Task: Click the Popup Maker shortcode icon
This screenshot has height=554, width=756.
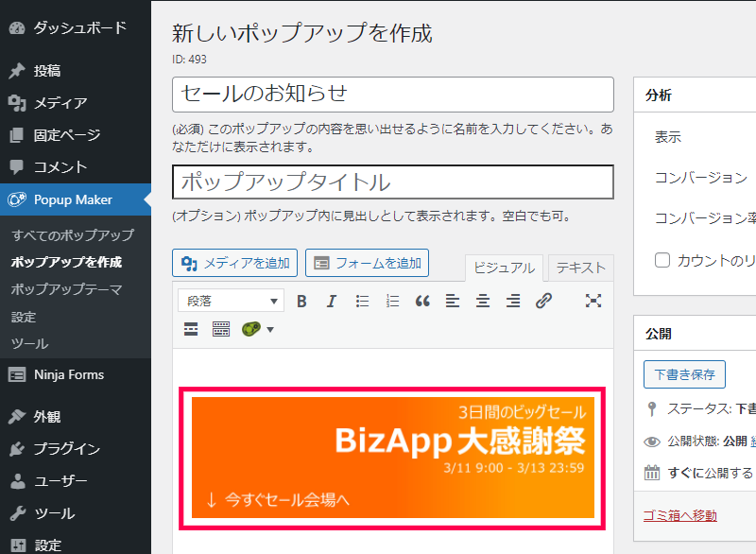Action: (251, 329)
